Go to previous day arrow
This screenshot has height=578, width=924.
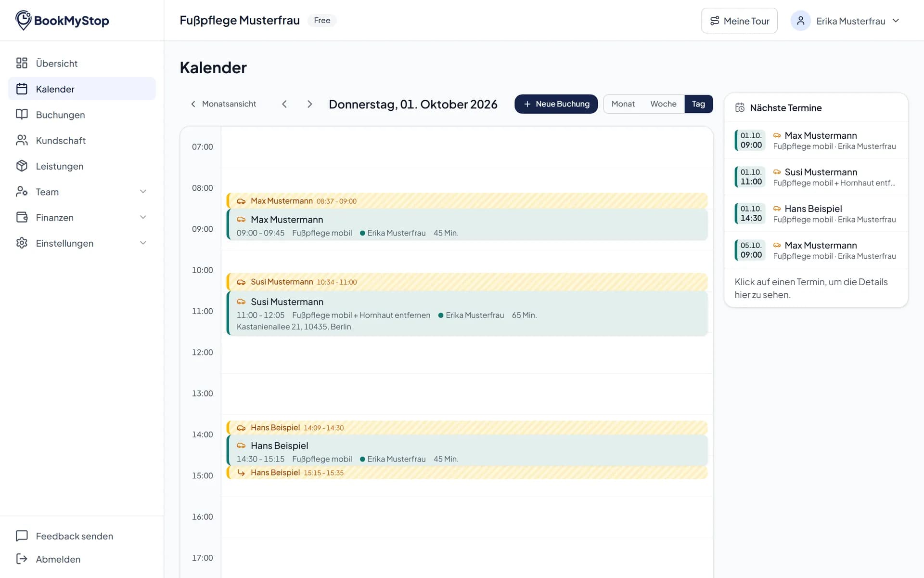pos(284,104)
